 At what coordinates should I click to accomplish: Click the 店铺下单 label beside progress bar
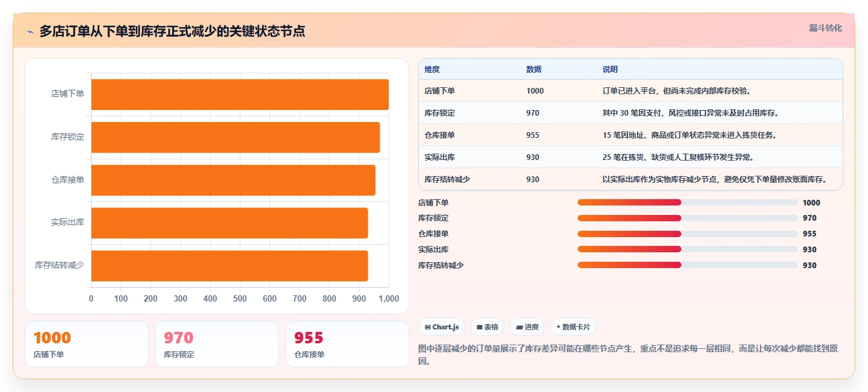pos(433,203)
